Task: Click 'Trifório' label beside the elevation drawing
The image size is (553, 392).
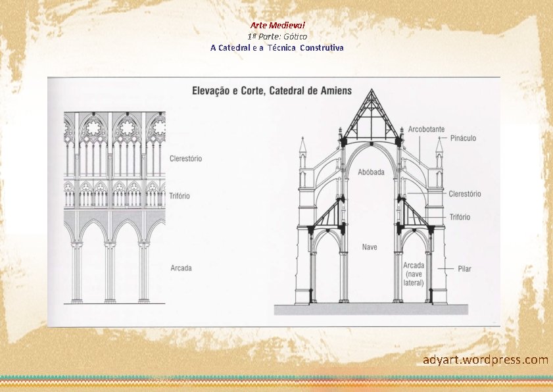Action: pos(180,196)
